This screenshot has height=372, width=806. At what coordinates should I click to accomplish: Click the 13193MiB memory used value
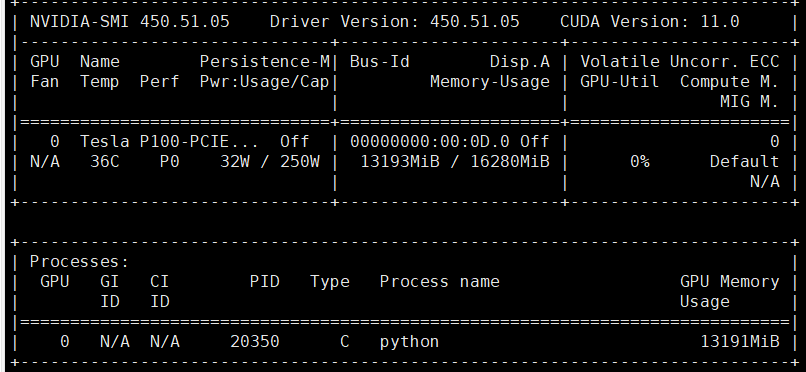pyautogui.click(x=399, y=162)
